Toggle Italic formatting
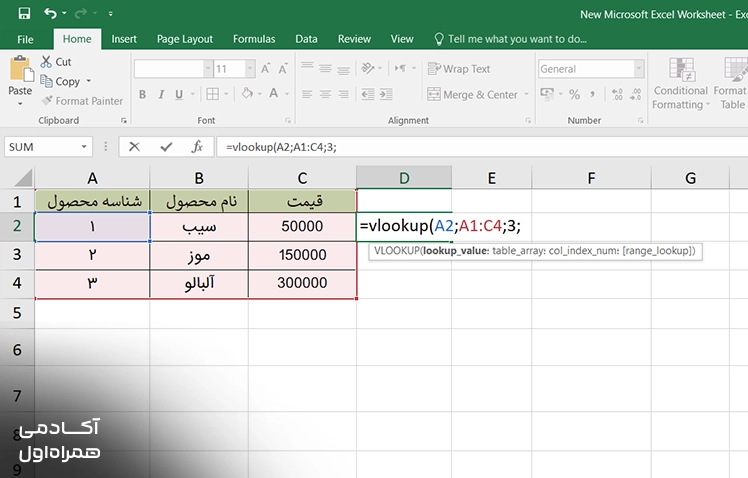Viewport: 748px width, 478px height. [x=161, y=94]
